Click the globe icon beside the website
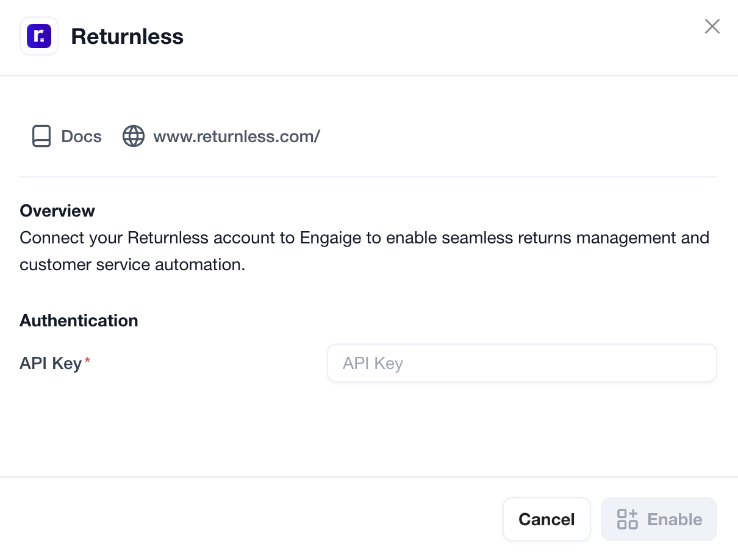Image resolution: width=738 pixels, height=560 pixels. click(134, 136)
